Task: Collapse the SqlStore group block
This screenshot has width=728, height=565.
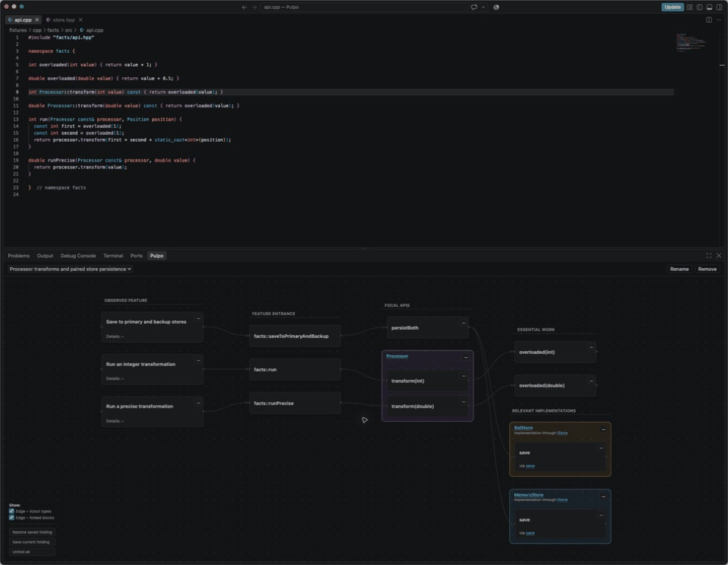Action: coord(603,429)
